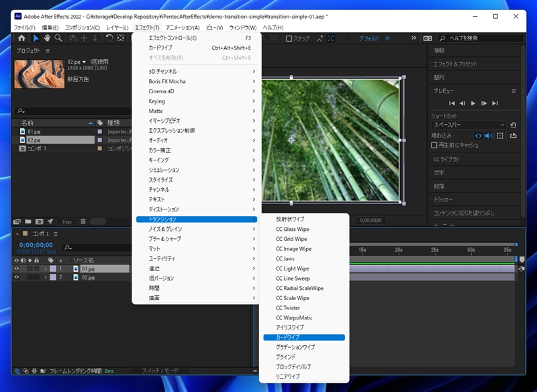Screen dimensions: 537x392
Task: Toggle solo switch for layer 02.jpg
Action: pyautogui.click(x=30, y=277)
